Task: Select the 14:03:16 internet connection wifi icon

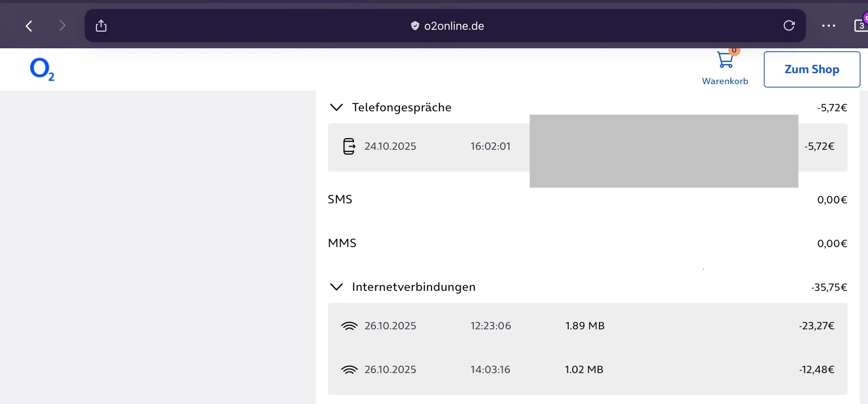Action: 349,370
